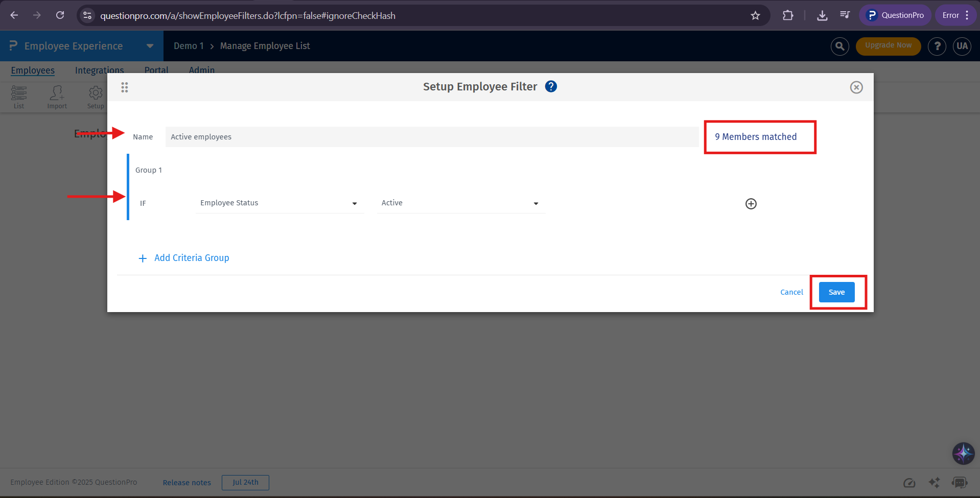Open the UA user avatar menu
The height and width of the screenshot is (498, 980).
coord(962,46)
